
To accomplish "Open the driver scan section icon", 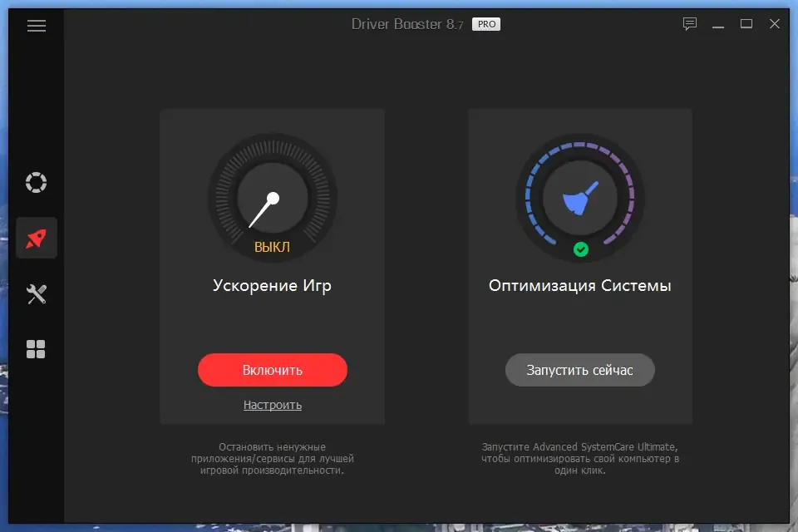I will (x=36, y=182).
